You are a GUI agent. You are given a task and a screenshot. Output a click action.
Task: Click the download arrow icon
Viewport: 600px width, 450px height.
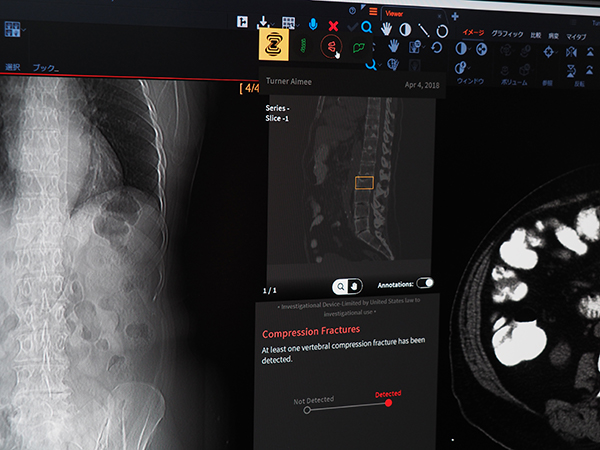[264, 22]
